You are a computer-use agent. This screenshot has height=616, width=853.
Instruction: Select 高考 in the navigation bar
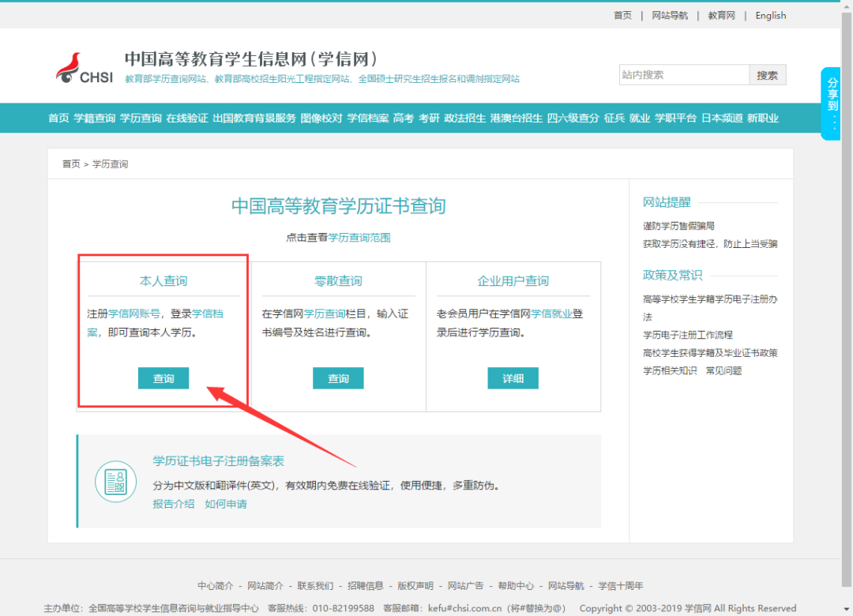(x=404, y=118)
